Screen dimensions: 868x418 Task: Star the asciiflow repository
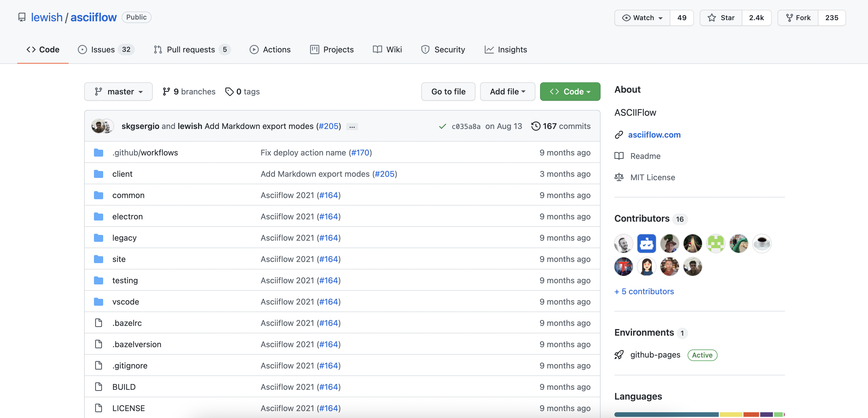pyautogui.click(x=721, y=18)
